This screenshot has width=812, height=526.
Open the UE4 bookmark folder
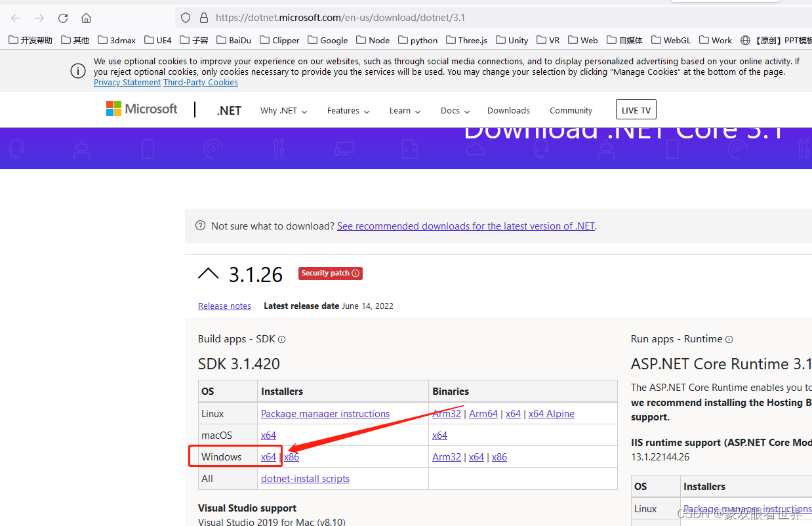pyautogui.click(x=158, y=40)
